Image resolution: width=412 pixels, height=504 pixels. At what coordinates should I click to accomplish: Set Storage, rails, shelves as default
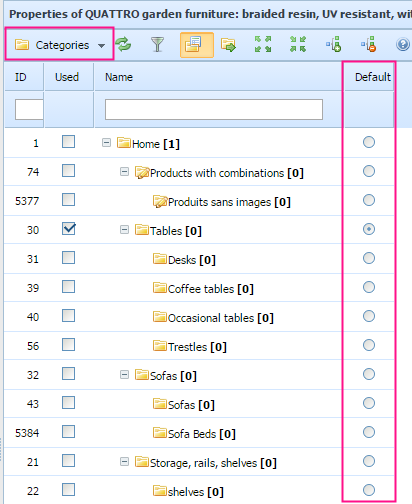pyautogui.click(x=369, y=461)
